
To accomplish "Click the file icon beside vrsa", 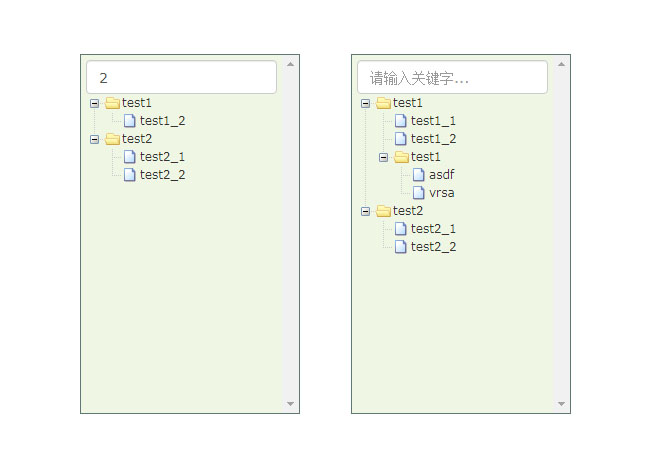I will pos(419,193).
